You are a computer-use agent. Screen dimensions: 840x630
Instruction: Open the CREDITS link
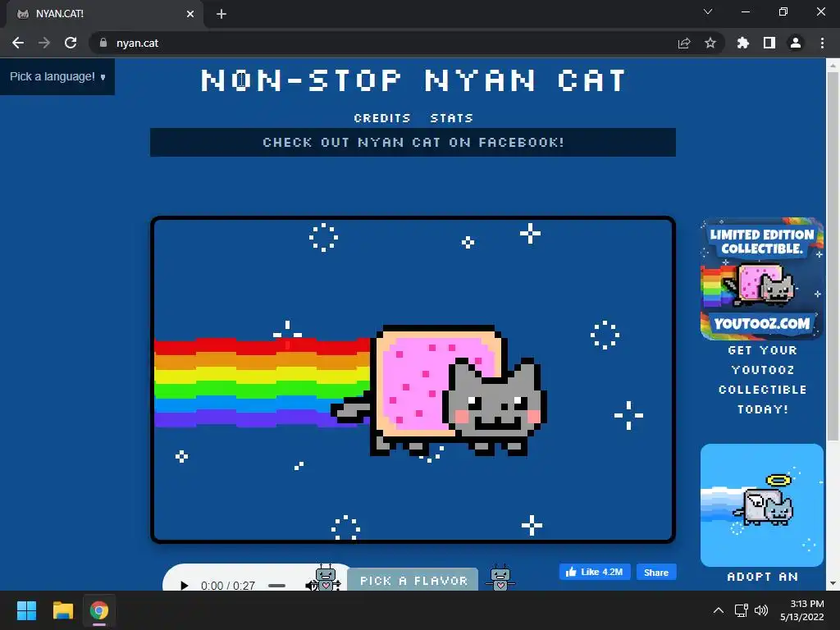[x=382, y=118]
